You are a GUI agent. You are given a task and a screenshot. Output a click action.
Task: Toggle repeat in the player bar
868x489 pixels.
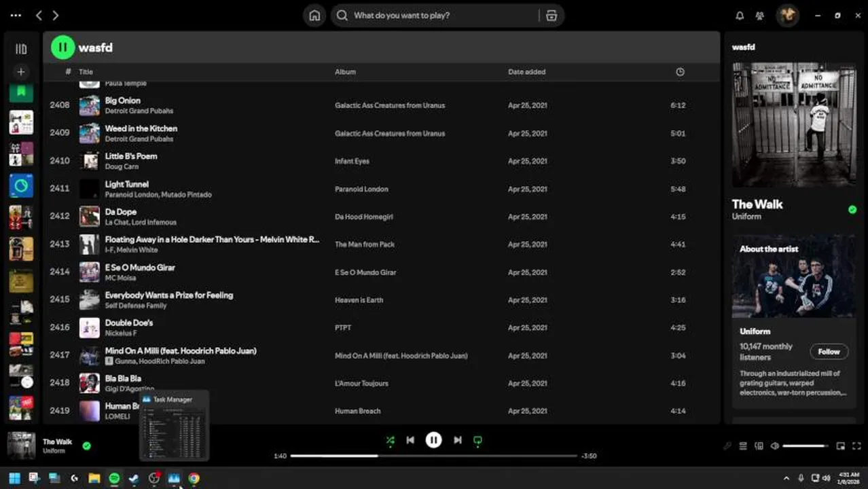[477, 440]
